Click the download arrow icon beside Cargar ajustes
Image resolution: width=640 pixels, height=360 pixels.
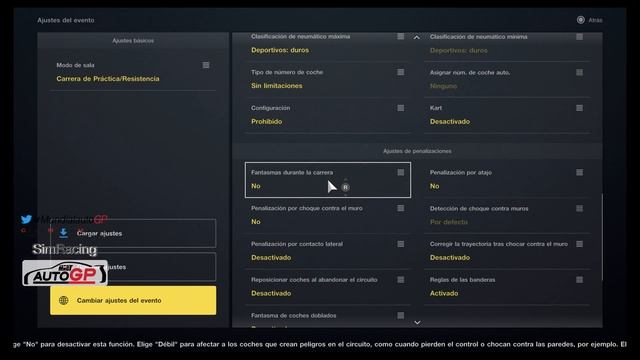(x=63, y=233)
